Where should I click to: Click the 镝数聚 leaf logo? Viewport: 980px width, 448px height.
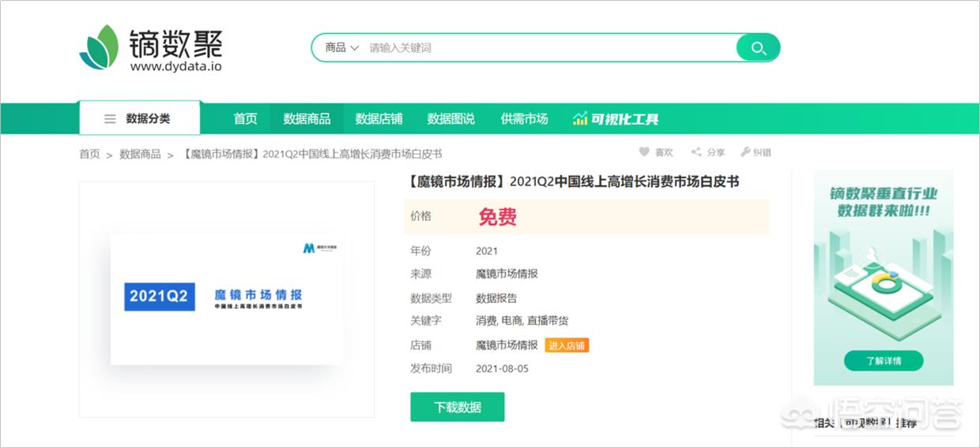click(x=99, y=47)
